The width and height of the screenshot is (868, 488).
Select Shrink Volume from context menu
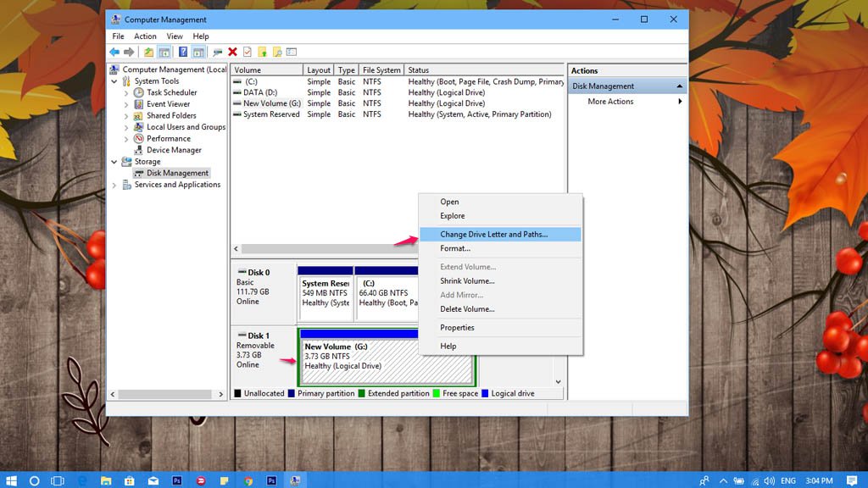500,280
